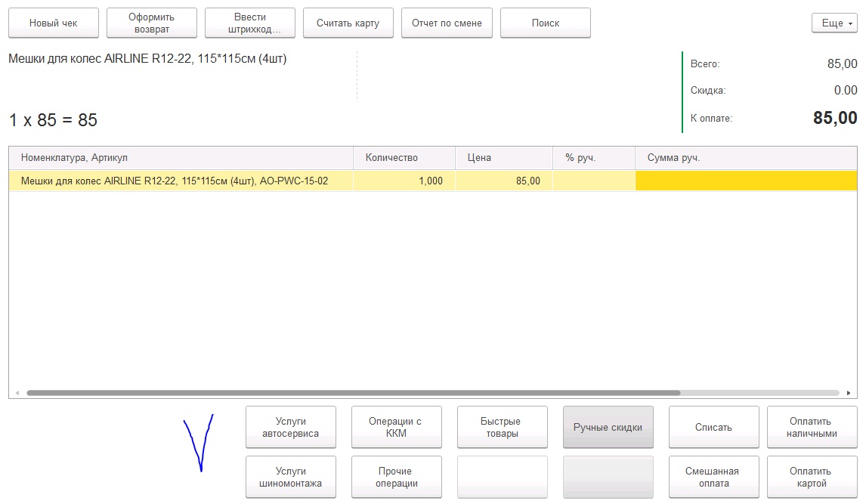Open Ввести штрихкод barcode entry
Screen dimensions: 866x504
click(x=250, y=23)
